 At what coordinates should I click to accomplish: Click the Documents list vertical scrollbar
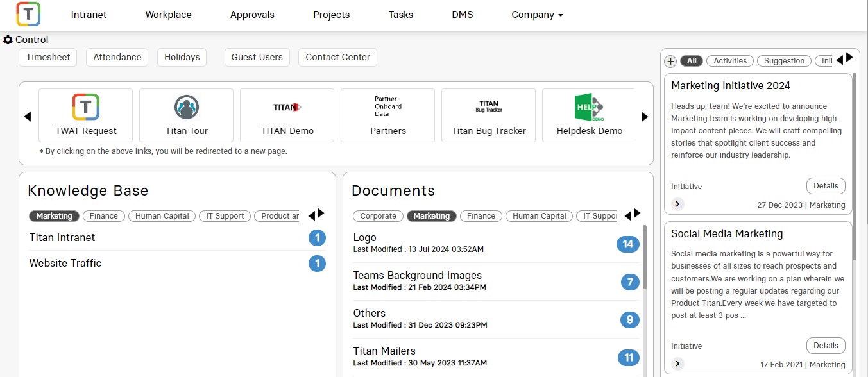click(644, 256)
